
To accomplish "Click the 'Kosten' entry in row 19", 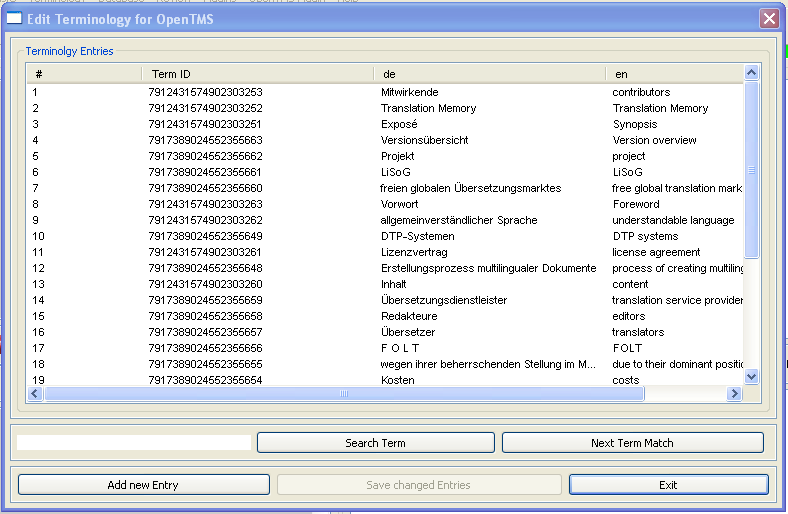I will pos(397,380).
